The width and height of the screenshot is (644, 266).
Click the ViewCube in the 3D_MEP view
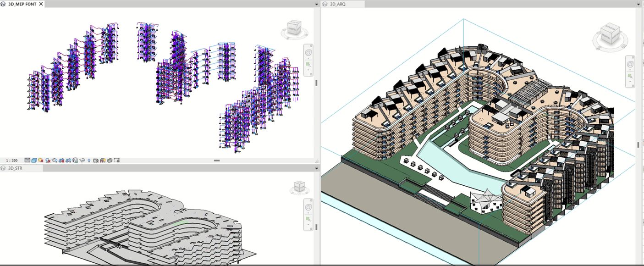click(x=292, y=28)
